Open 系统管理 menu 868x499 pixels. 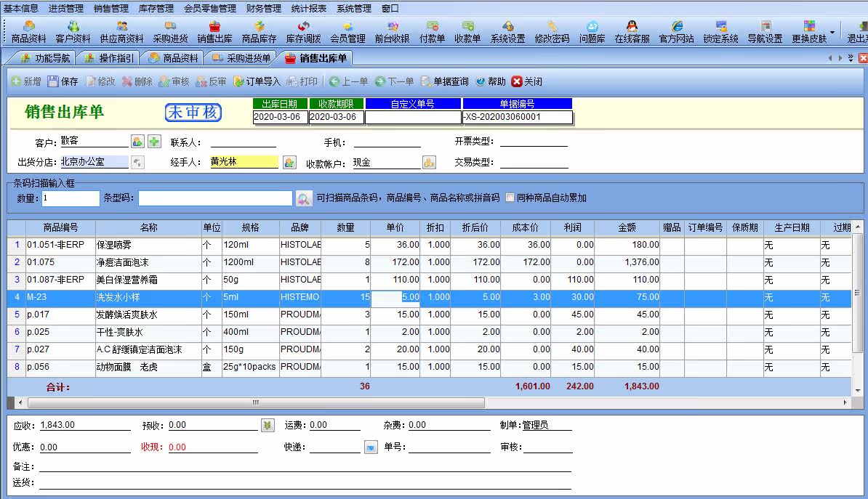click(354, 8)
